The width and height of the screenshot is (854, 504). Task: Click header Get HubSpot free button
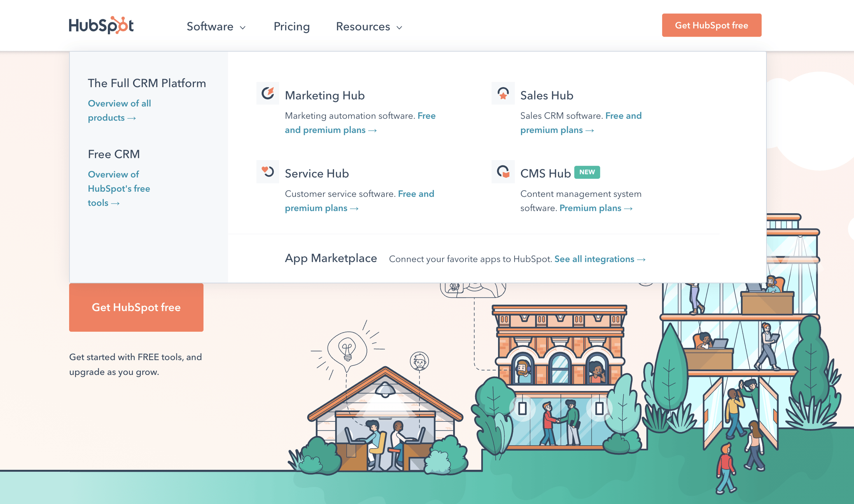click(x=711, y=25)
